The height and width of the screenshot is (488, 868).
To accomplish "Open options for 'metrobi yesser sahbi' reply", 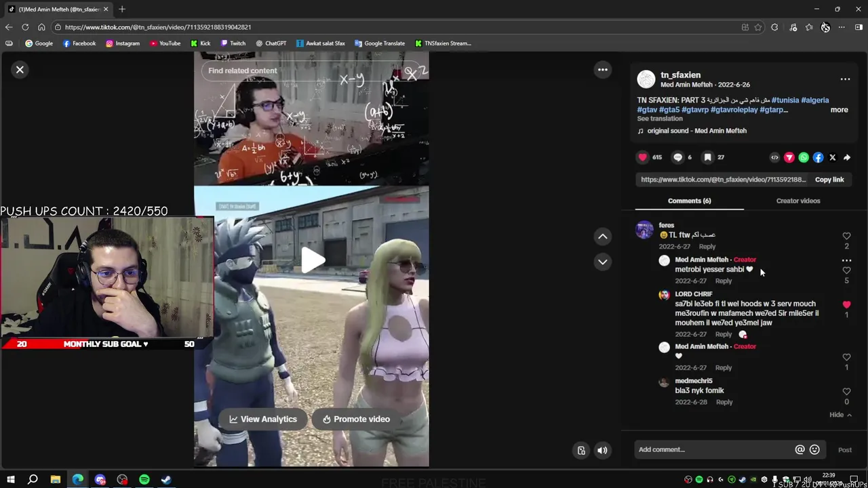I will click(846, 260).
